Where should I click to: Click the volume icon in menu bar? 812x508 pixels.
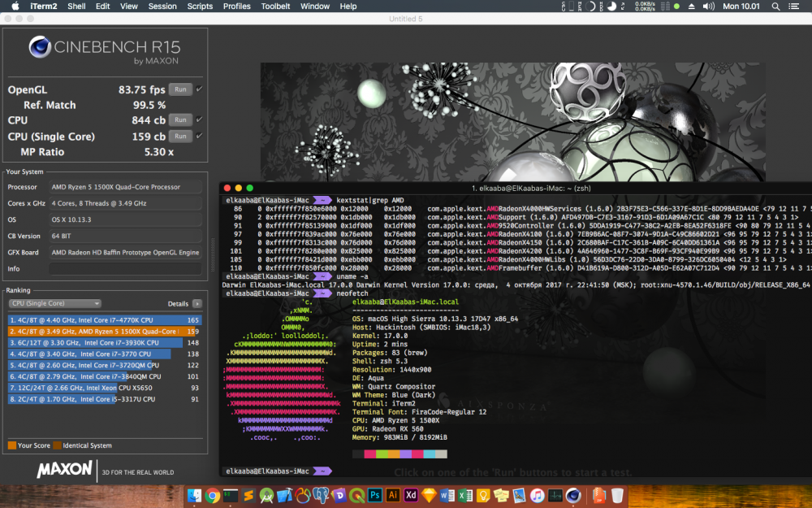click(708, 7)
